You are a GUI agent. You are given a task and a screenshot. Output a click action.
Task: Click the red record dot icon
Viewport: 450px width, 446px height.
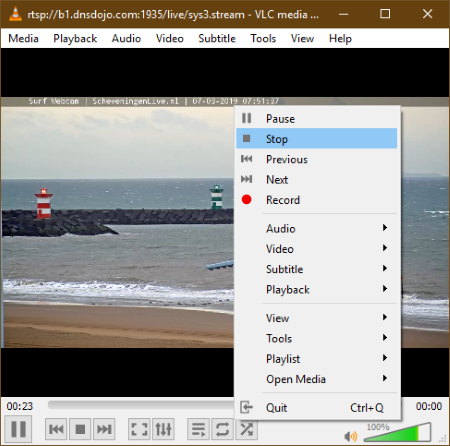tap(247, 199)
